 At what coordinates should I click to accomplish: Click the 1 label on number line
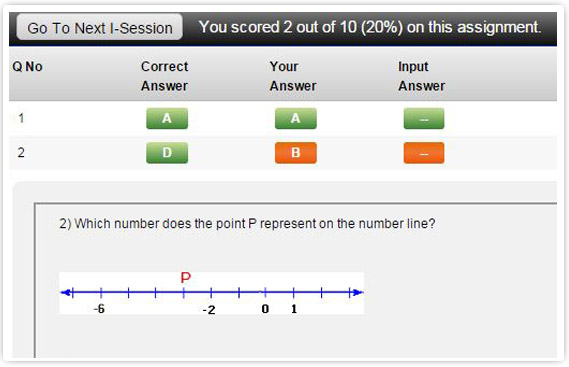pyautogui.click(x=294, y=309)
